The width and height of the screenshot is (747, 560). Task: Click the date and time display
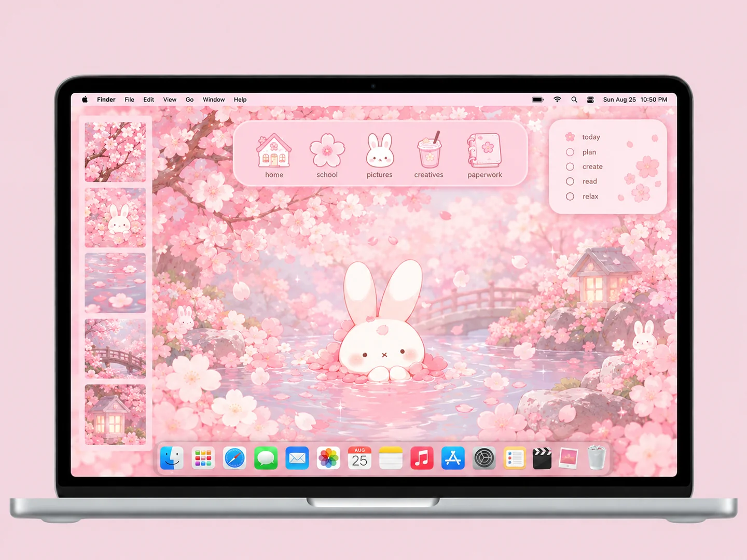coord(635,100)
